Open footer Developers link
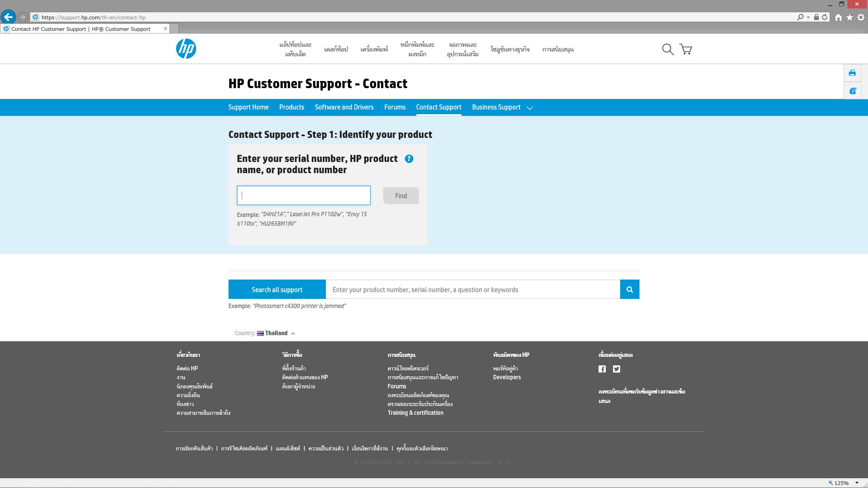The height and width of the screenshot is (488, 868). [x=507, y=377]
